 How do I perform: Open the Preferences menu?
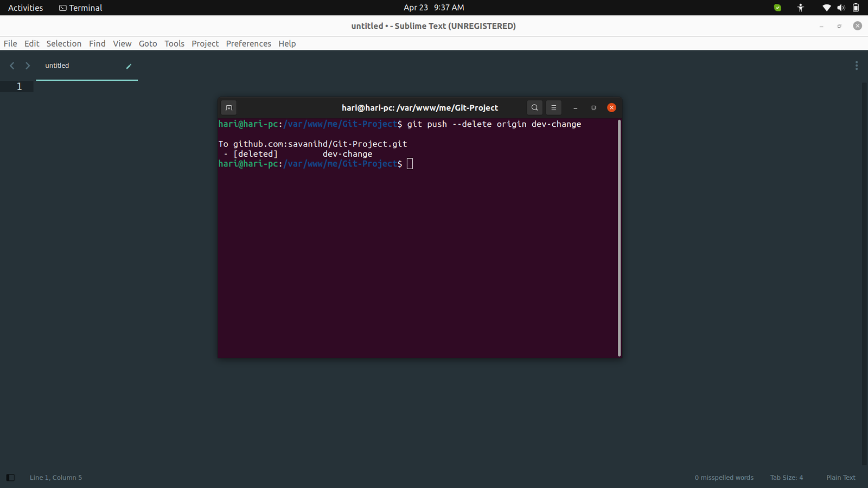[248, 43]
